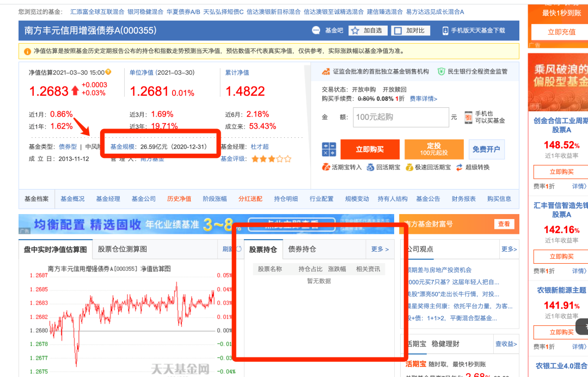
Task: Click the 债券型 fund type link
Action: (x=68, y=147)
